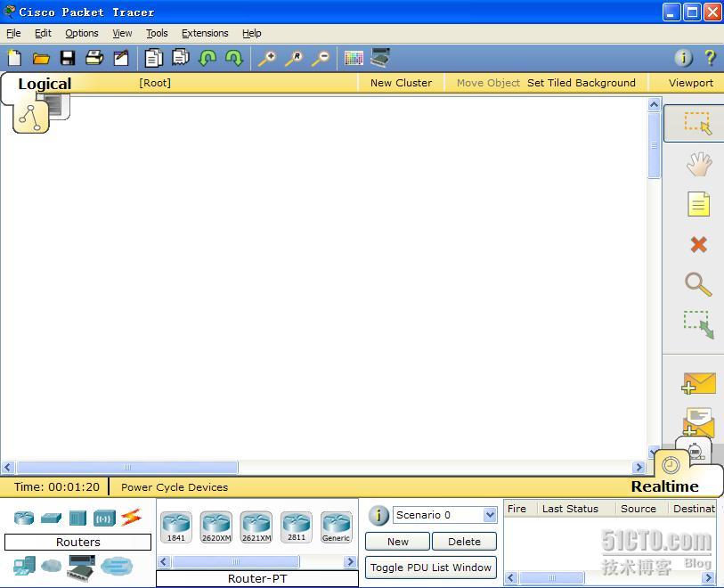Choose the Move Layout hand tool
Screen dimensions: 724x588
coord(698,164)
